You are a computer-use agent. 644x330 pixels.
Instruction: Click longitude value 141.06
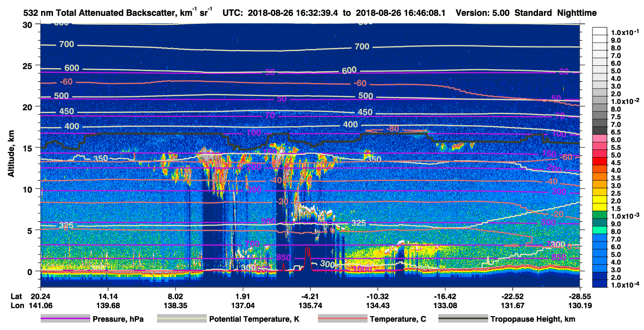(40, 305)
